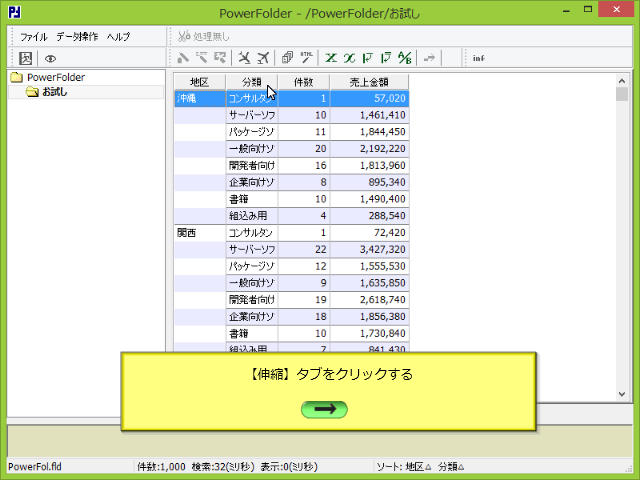Click PowerFol.fld in the status bar
The width and height of the screenshot is (640, 480).
click(35, 467)
